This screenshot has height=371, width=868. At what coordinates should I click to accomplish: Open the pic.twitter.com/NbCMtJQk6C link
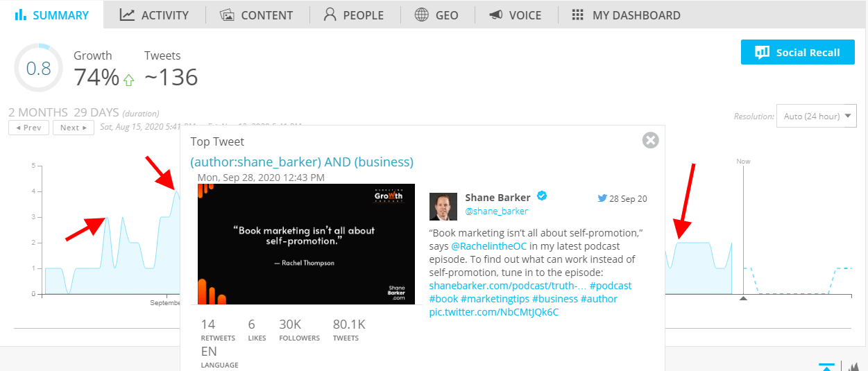click(x=493, y=312)
